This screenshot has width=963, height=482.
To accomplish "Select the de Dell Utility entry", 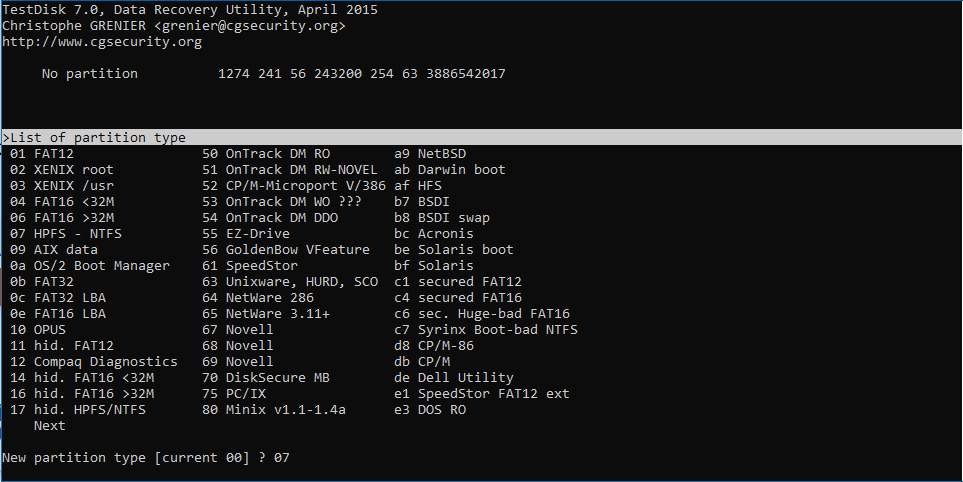I will (454, 377).
